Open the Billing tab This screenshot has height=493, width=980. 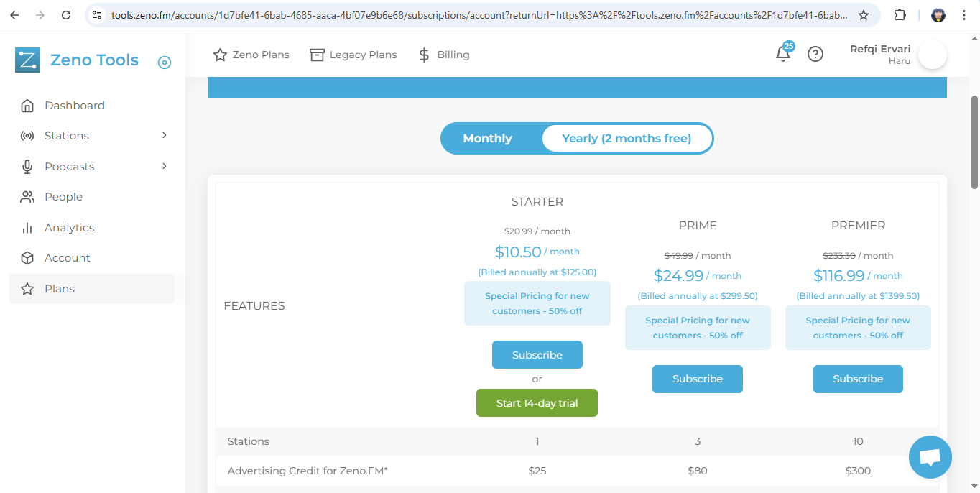click(444, 55)
